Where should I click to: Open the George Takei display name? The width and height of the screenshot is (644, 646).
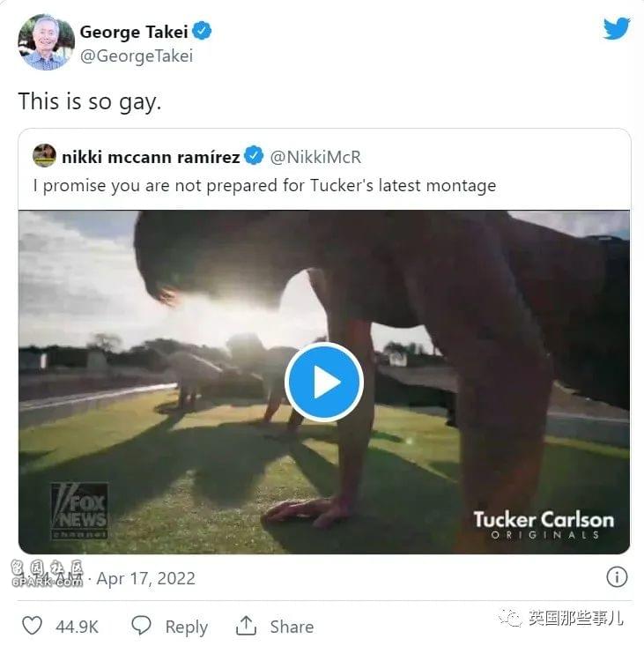coord(134,32)
